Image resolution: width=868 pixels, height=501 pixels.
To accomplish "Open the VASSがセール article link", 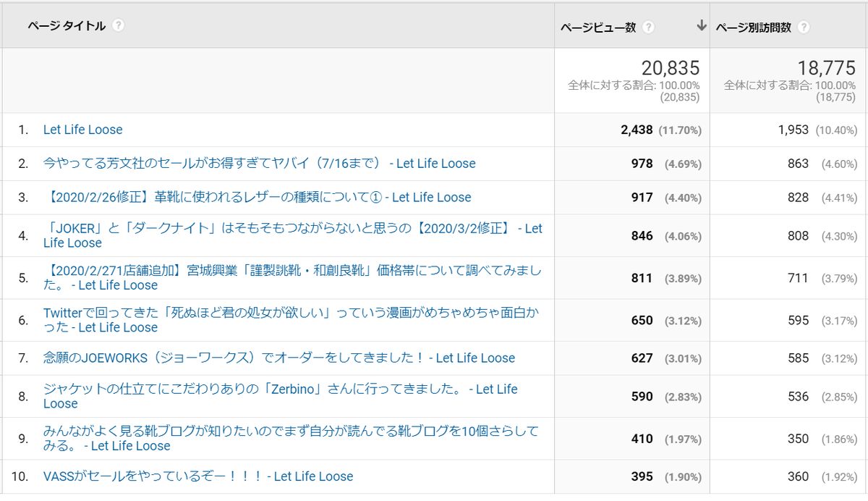I will (198, 476).
